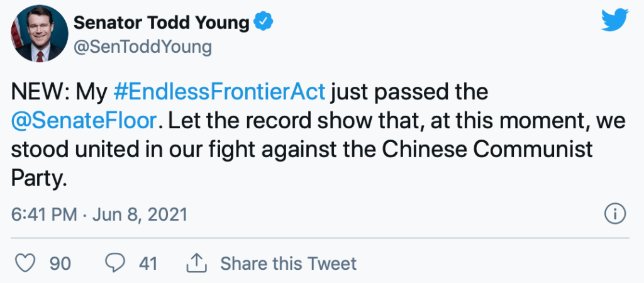
Task: Open the @SenToddYoung handle link
Action: click(x=143, y=47)
